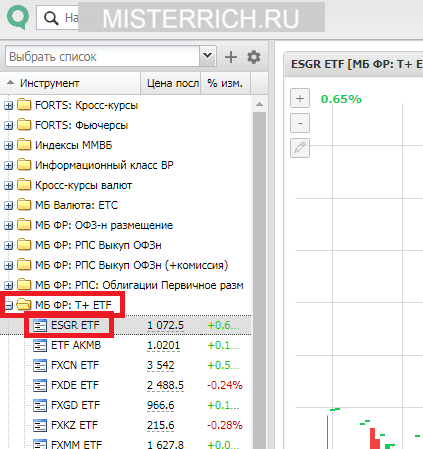
Task: Click the green QUIK logo icon
Action: (x=18, y=17)
